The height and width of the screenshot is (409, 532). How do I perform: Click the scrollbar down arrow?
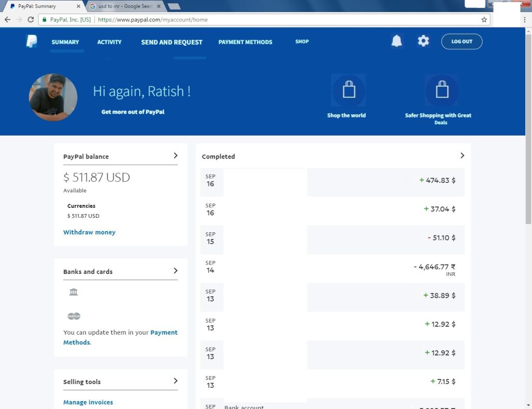pyautogui.click(x=528, y=405)
